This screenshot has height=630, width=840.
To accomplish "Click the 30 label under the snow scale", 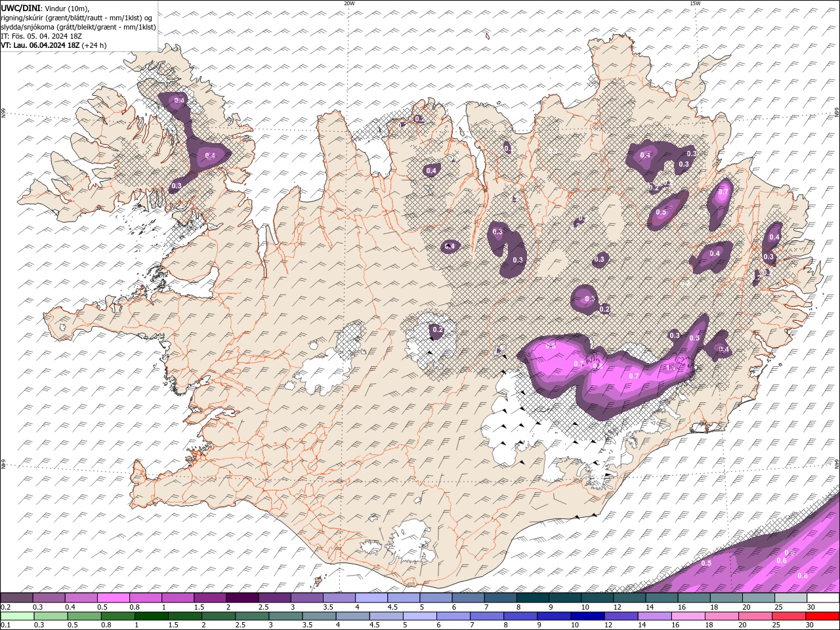I will (810, 607).
